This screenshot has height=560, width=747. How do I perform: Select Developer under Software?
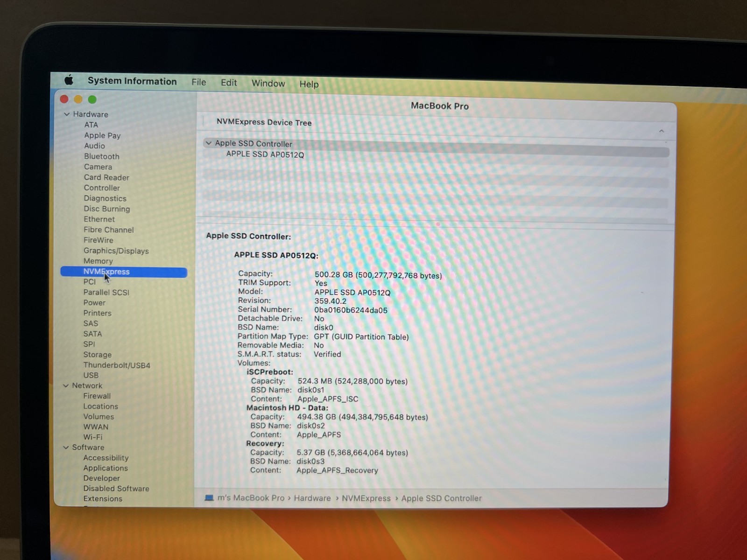(x=101, y=478)
